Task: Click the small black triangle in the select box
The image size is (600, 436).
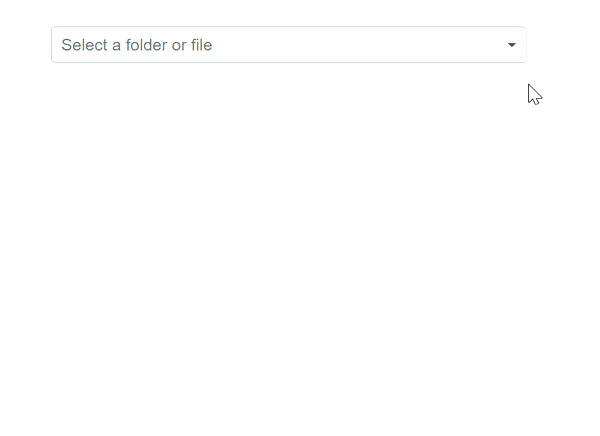Action: pyautogui.click(x=512, y=45)
